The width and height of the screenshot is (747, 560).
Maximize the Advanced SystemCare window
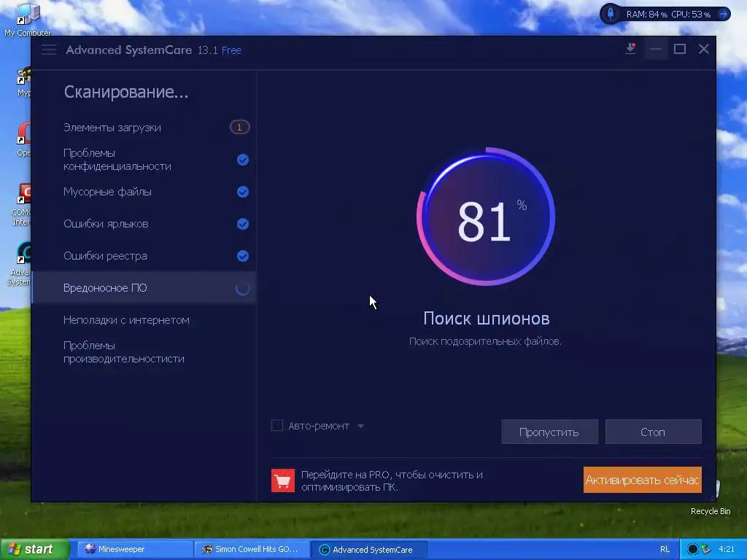click(x=680, y=49)
